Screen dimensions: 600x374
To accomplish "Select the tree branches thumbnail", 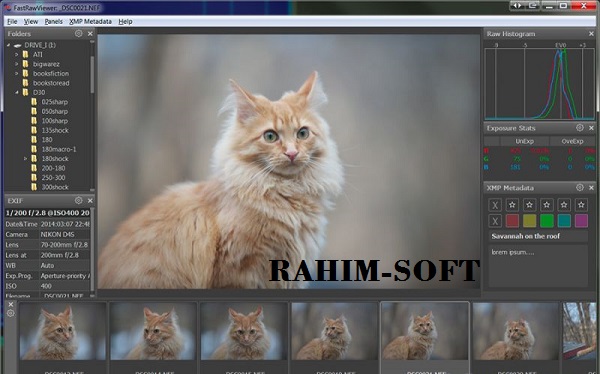I will tap(579, 332).
